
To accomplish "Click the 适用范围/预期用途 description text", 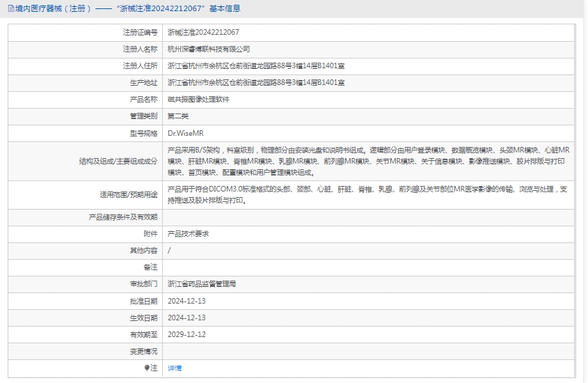I will [367, 194].
